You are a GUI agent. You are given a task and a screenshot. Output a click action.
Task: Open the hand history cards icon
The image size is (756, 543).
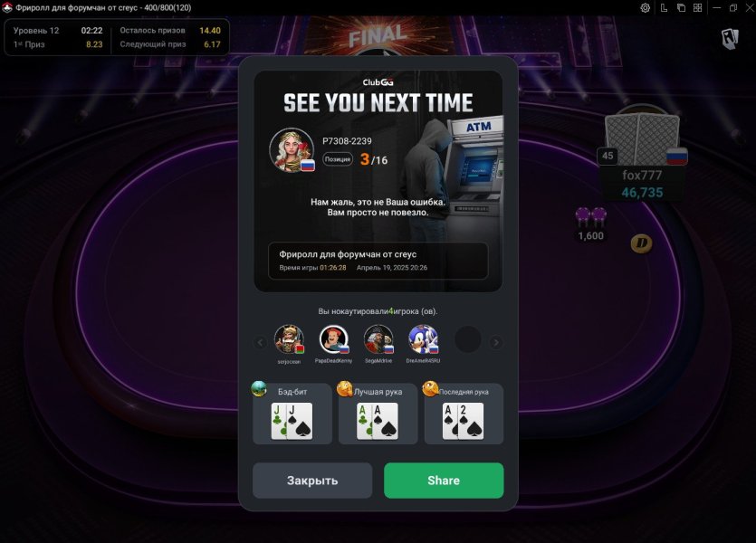click(x=730, y=39)
